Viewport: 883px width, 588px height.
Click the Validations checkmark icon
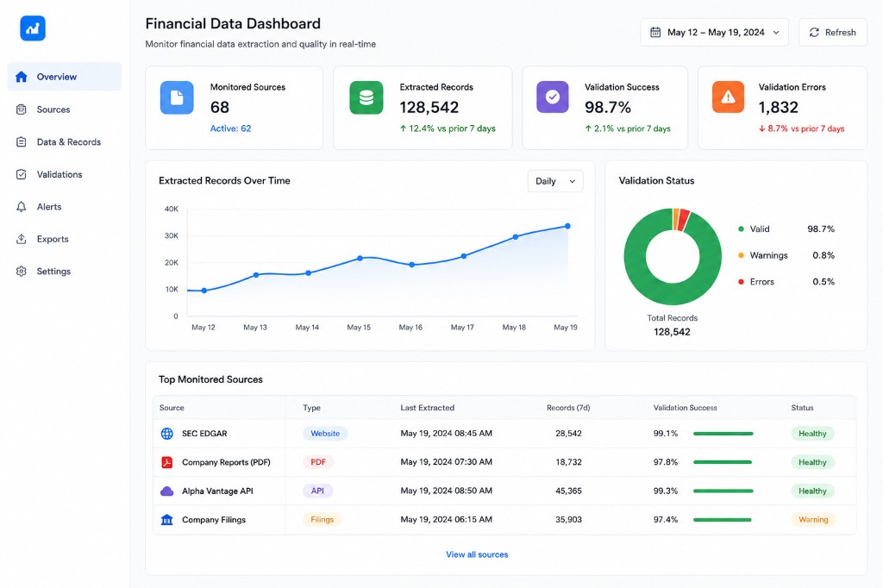click(x=22, y=175)
